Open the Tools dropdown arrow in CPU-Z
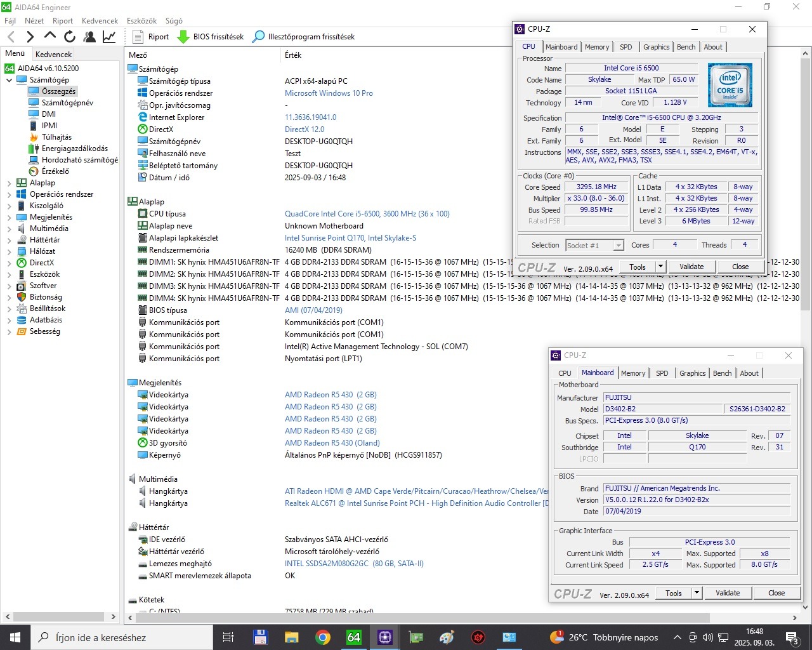812x650 pixels. 660,267
